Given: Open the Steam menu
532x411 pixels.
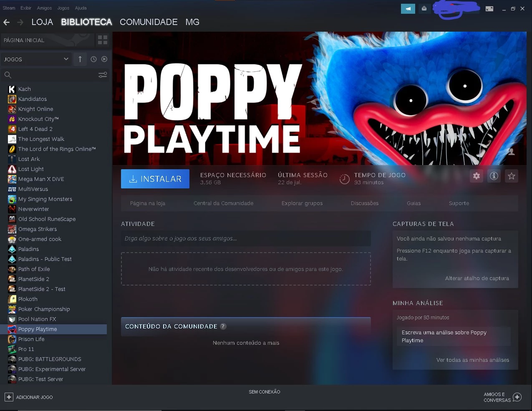Looking at the screenshot, I should 9,8.
